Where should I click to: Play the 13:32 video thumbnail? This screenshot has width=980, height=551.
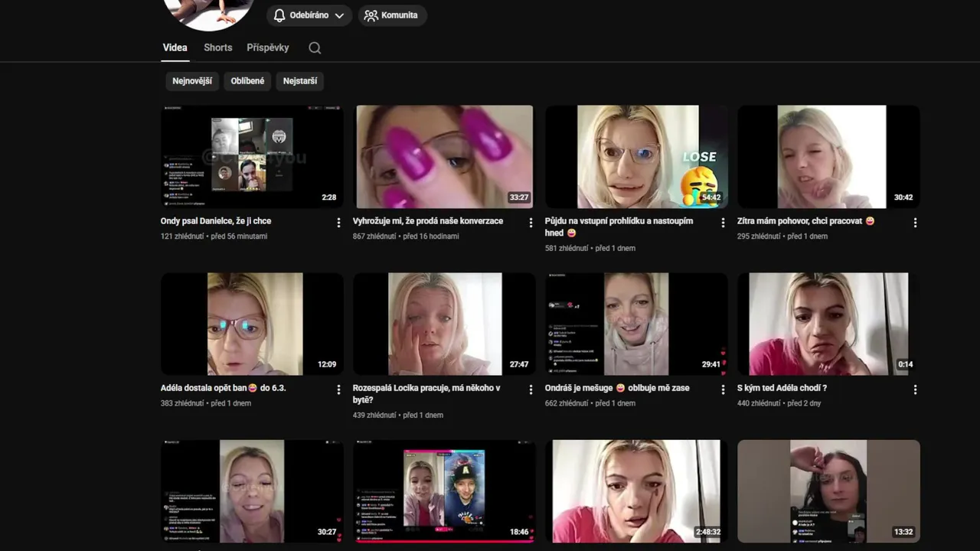[x=828, y=491]
